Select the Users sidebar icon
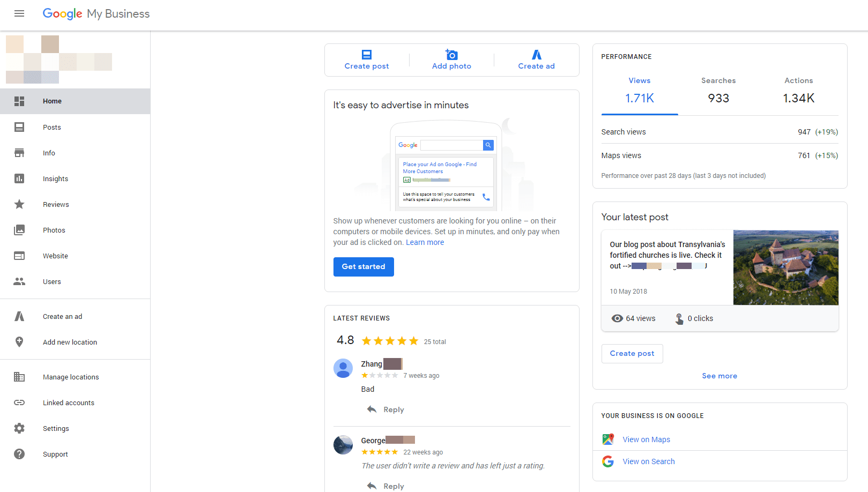This screenshot has height=492, width=868. point(19,281)
